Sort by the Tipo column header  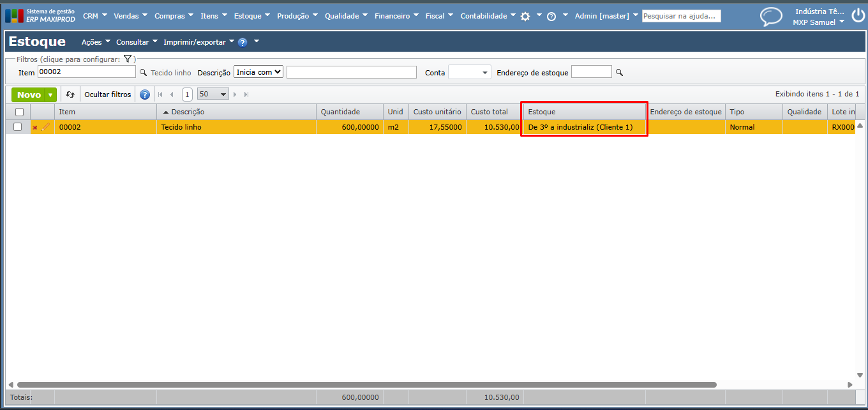point(754,112)
